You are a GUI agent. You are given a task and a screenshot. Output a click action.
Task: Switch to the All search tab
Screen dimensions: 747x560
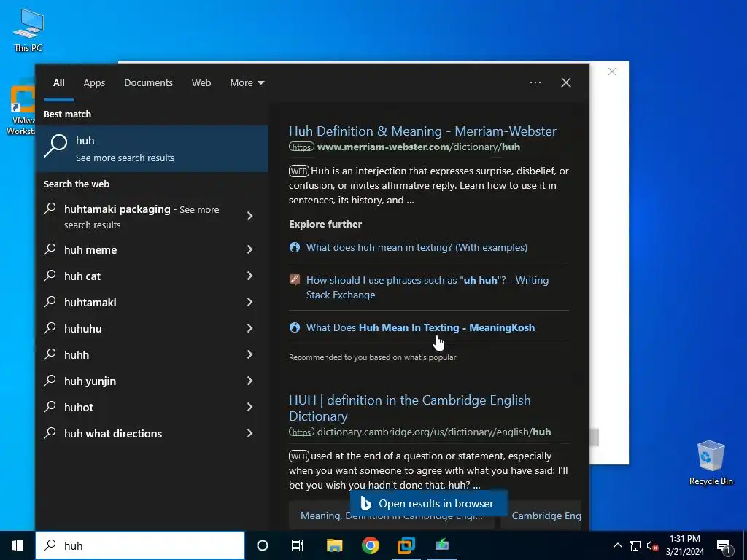point(58,83)
